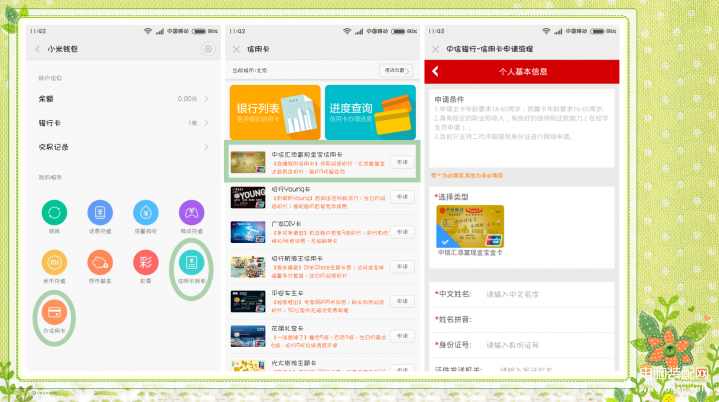Expand the 余额 balance row chevron

click(x=206, y=99)
